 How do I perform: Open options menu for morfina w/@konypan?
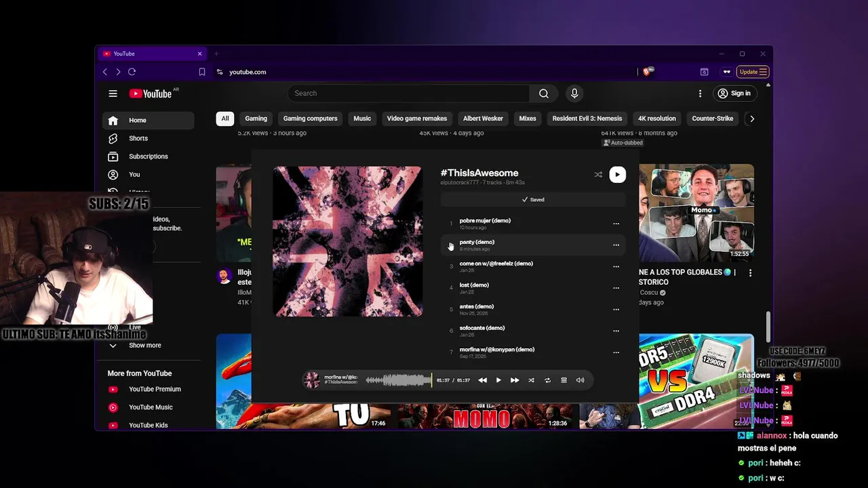point(616,352)
